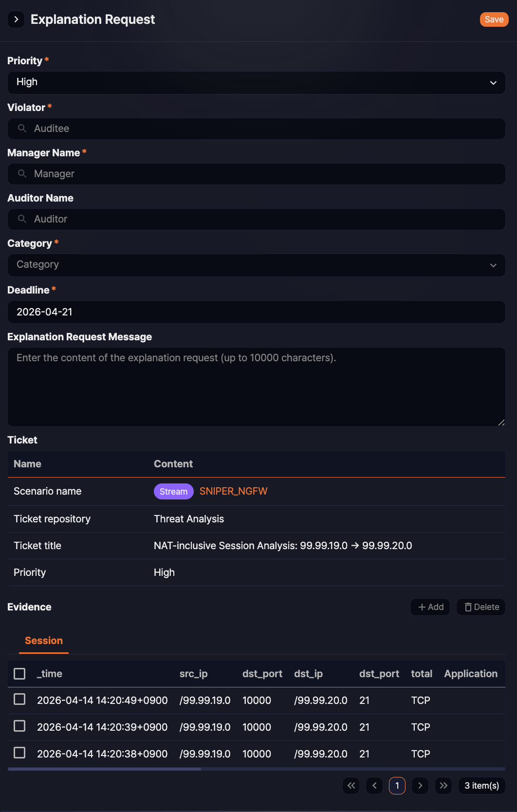517x812 pixels.
Task: Advance to the next evidence page
Action: [420, 785]
